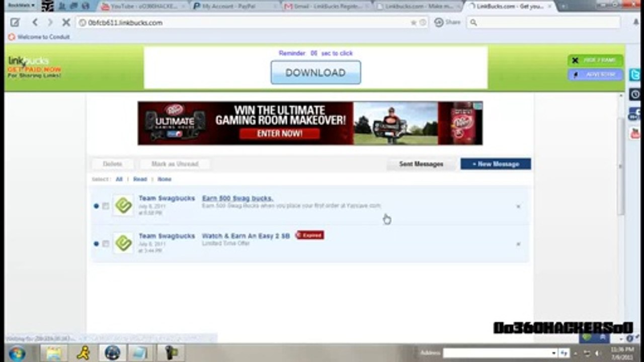This screenshot has width=644, height=362.
Task: Click the YouTube icon in right sidebar
Action: tap(635, 133)
